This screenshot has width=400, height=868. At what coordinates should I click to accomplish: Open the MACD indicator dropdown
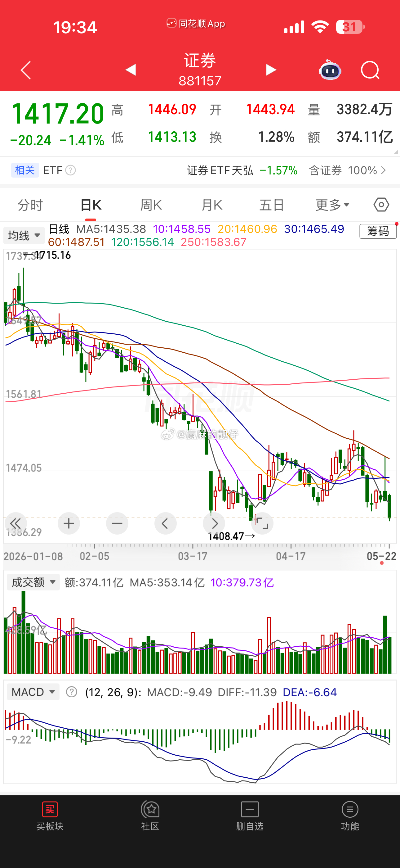tap(33, 692)
